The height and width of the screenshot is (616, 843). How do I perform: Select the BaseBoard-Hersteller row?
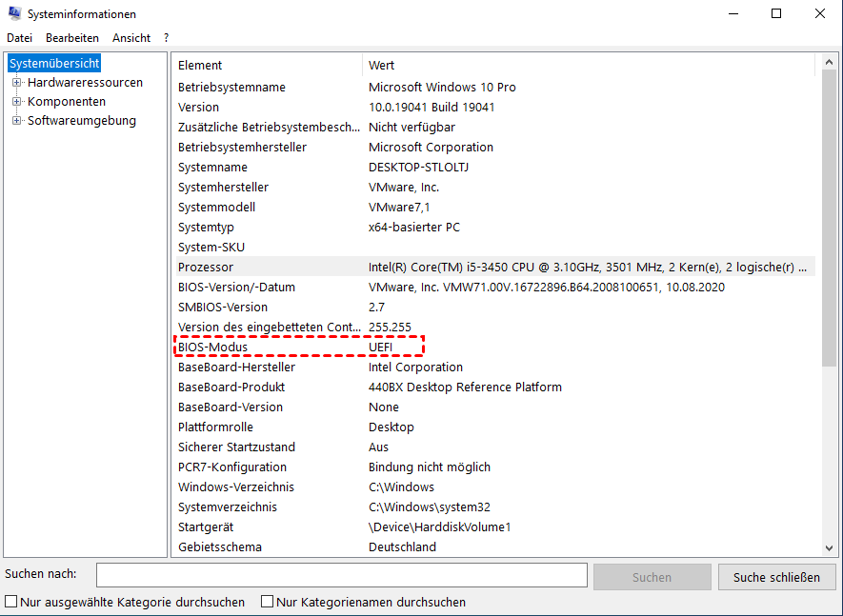point(495,368)
